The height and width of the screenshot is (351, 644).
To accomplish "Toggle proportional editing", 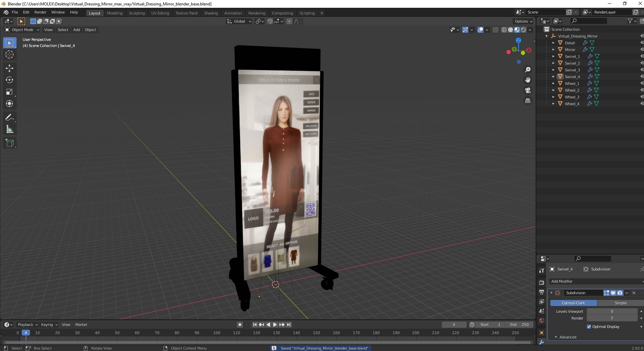I will pos(289,21).
